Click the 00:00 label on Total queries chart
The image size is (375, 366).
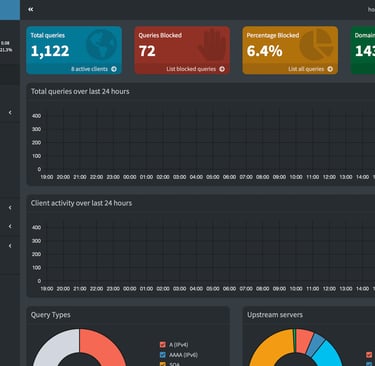[130, 177]
